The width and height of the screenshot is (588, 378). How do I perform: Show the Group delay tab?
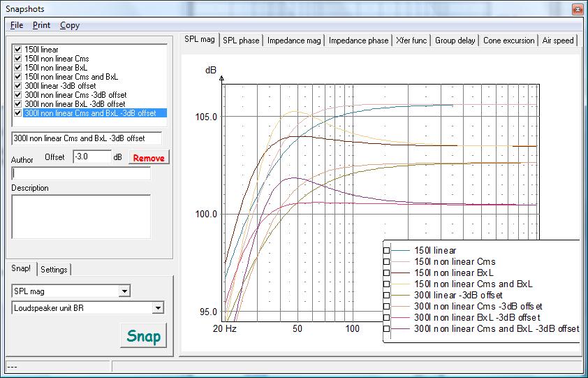tap(455, 41)
